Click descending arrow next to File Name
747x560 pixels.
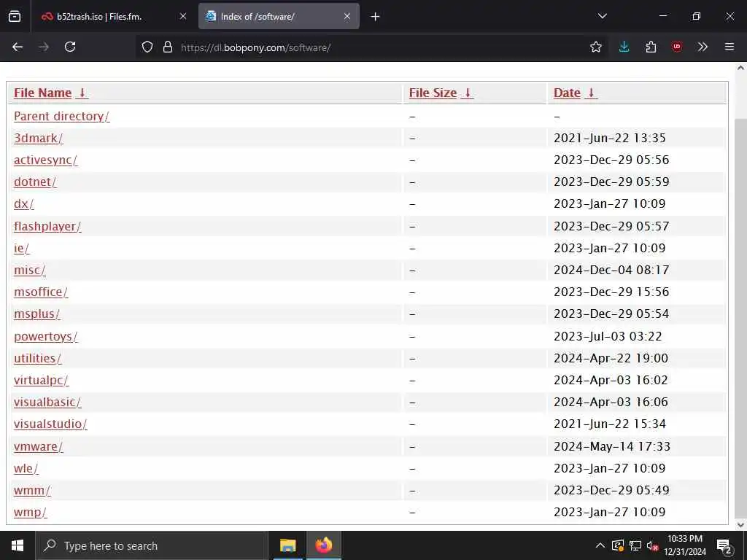(x=82, y=93)
